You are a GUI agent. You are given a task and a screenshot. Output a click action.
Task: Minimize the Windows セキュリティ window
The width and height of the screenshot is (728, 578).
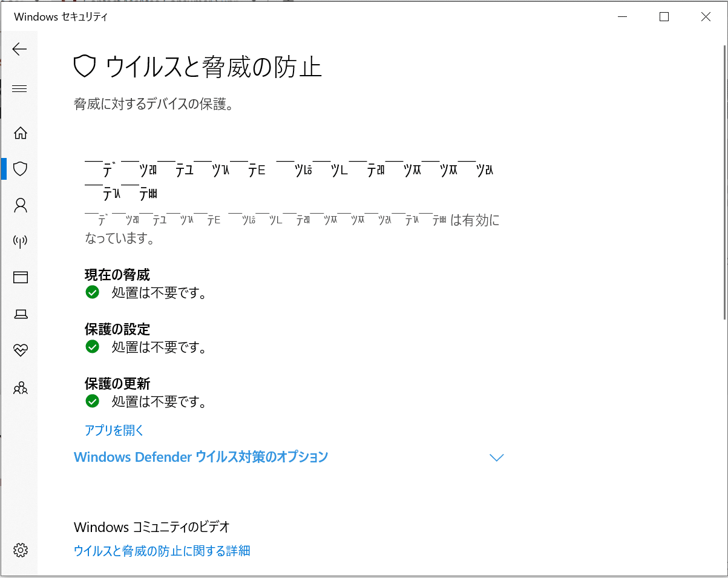623,17
